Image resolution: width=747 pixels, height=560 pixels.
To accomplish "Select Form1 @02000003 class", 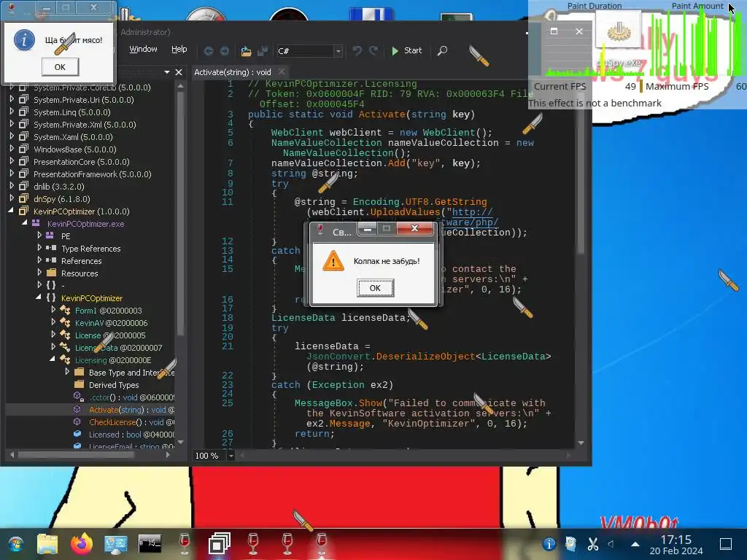I will click(108, 310).
